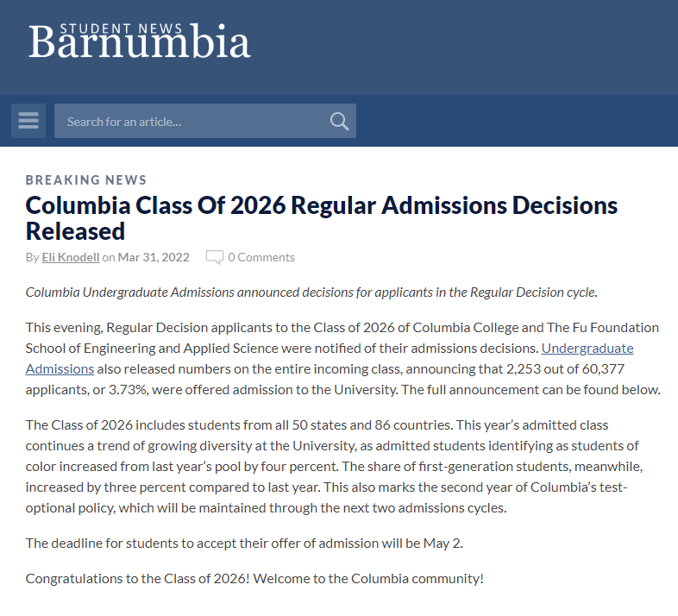Focus the Search for an article field
This screenshot has height=616, width=678.
click(x=205, y=121)
